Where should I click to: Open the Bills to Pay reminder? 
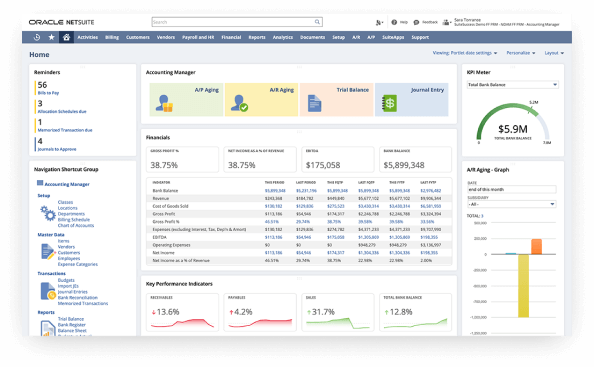48,93
